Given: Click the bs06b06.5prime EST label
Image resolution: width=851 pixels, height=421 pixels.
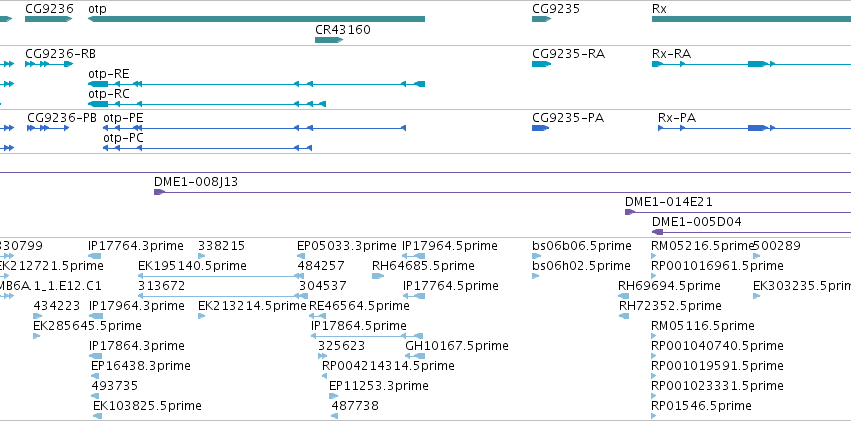Looking at the screenshot, I should pos(582,246).
